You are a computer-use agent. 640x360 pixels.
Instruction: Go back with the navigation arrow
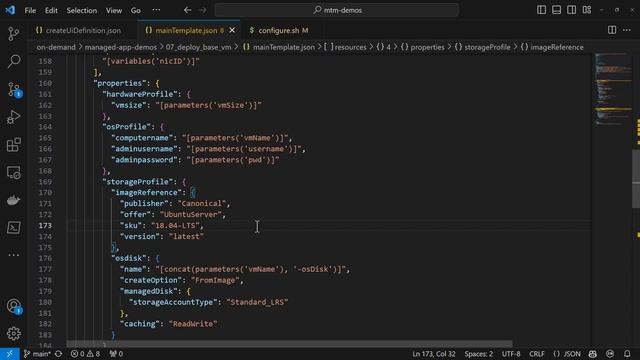187,10
